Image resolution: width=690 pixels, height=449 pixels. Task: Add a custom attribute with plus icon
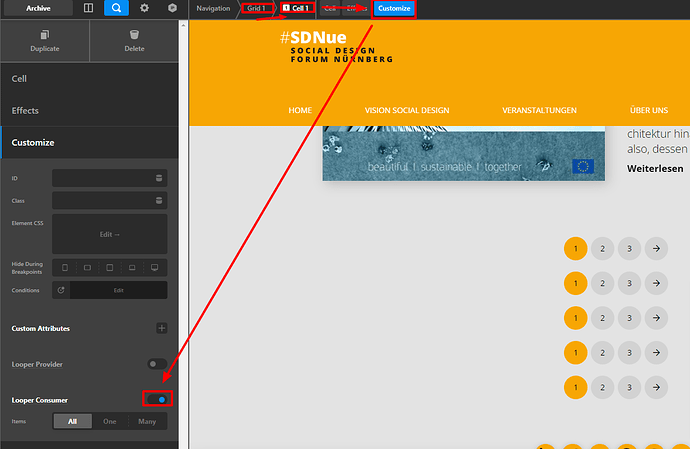pos(161,328)
